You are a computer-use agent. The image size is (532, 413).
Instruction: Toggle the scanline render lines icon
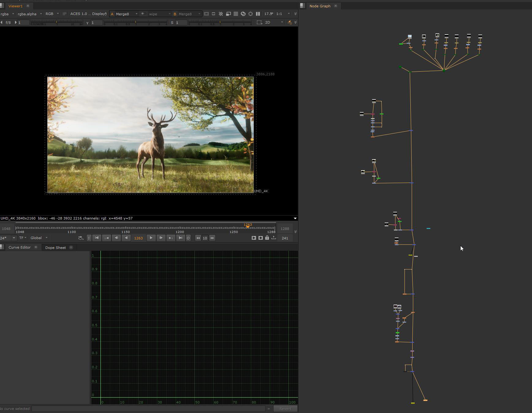click(236, 14)
